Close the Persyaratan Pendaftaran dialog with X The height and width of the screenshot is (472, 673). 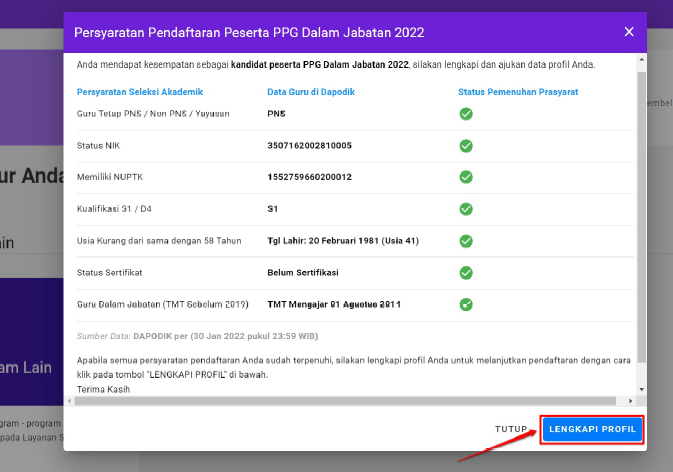tap(629, 32)
